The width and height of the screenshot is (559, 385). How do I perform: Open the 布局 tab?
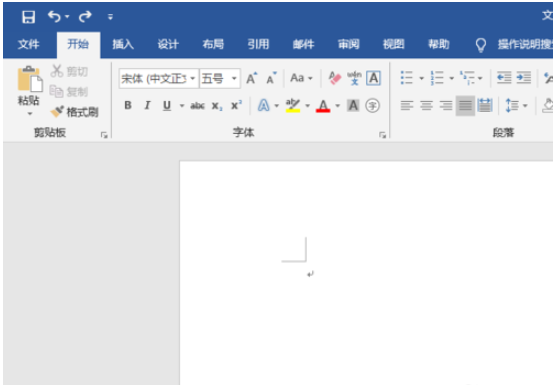point(213,44)
